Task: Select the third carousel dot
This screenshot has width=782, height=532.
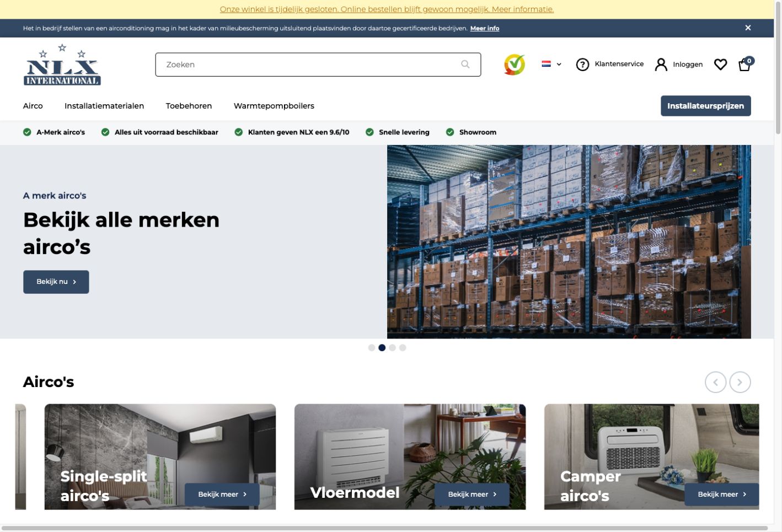Action: click(392, 348)
